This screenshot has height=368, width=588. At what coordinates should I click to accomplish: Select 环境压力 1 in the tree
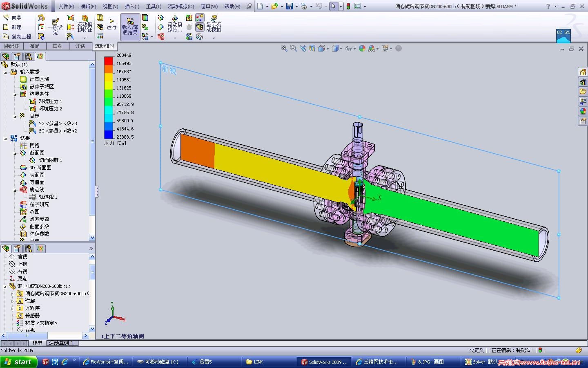pos(50,101)
